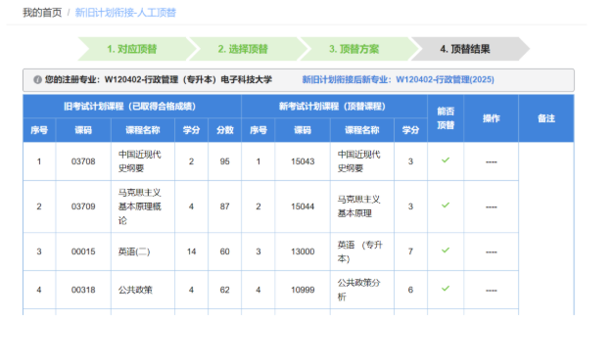Switch to step 3 顶替方案

(354, 49)
